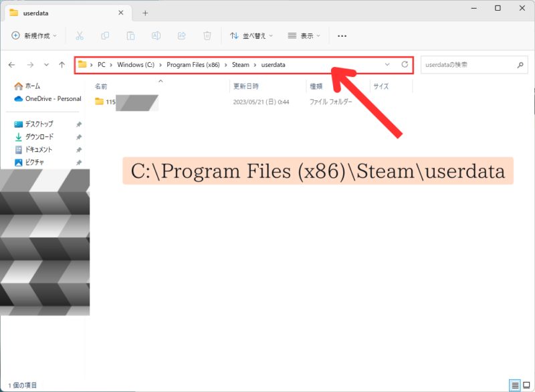This screenshot has width=535, height=392.
Task: Expand address bar history dropdown
Action: [x=387, y=64]
